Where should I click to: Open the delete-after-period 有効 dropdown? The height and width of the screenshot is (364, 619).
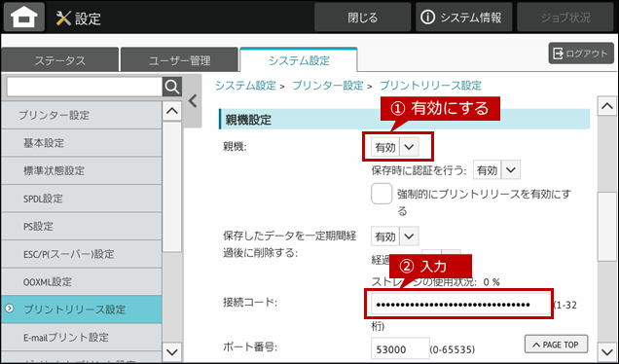point(395,237)
